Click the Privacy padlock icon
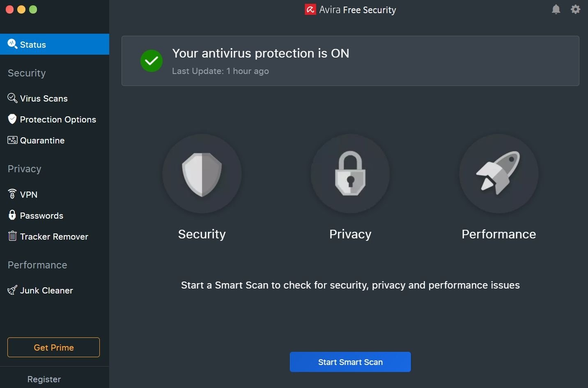Viewport: 588px width, 388px height. click(x=350, y=174)
